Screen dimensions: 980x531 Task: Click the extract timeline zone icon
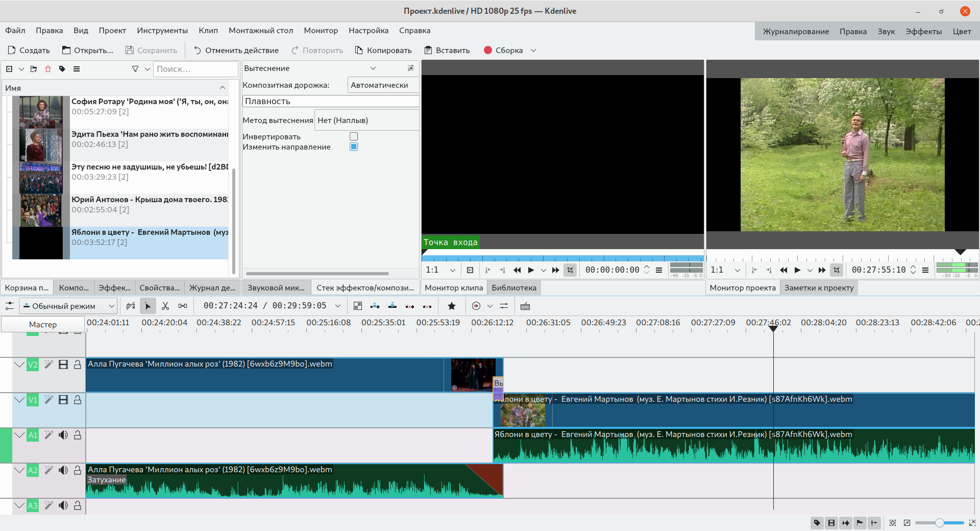click(410, 306)
